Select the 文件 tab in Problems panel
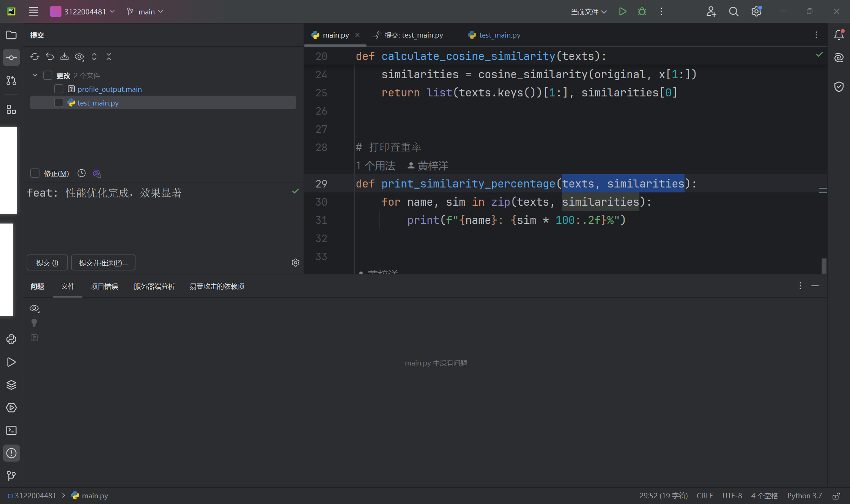The height and width of the screenshot is (504, 850). (x=68, y=286)
